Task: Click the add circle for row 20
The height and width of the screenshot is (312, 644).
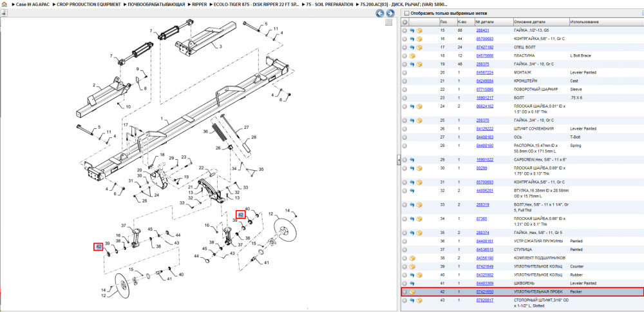Action: (405, 72)
